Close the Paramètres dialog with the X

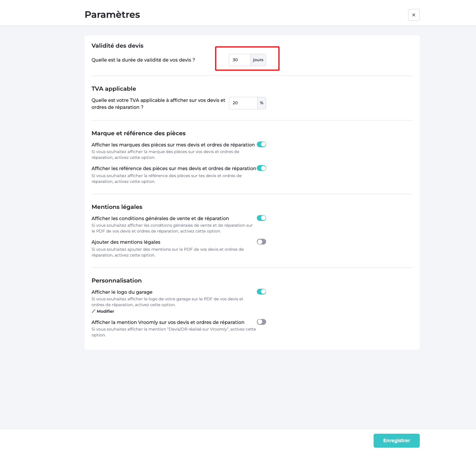414,15
